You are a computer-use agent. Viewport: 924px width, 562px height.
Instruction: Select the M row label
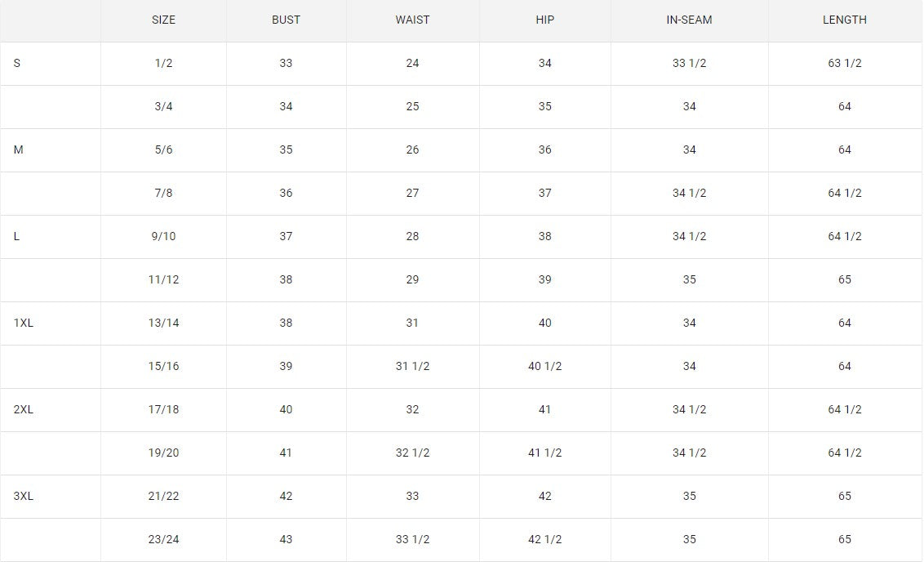click(x=19, y=149)
